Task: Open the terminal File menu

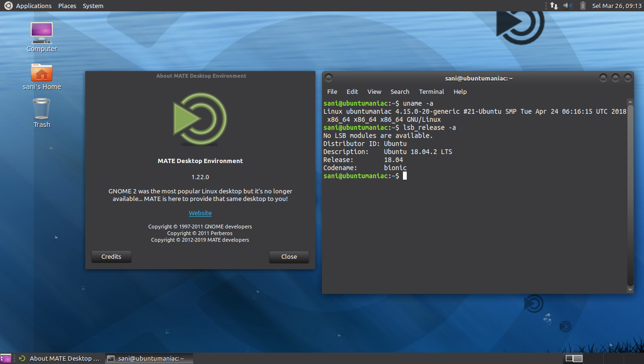Action: pyautogui.click(x=332, y=91)
